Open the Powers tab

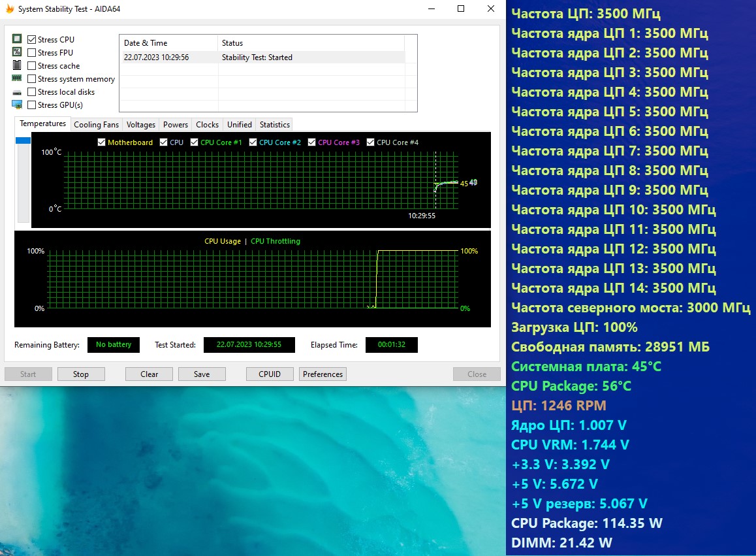[176, 125]
